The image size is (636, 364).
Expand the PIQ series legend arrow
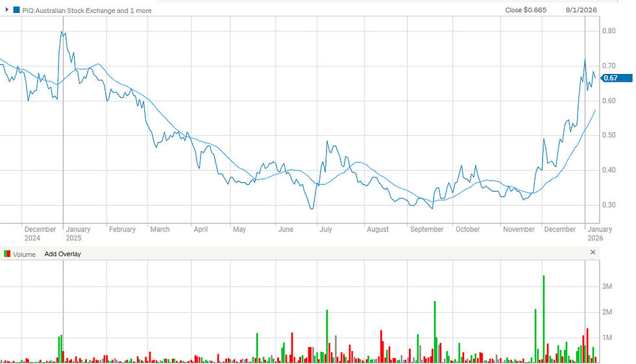6,9
